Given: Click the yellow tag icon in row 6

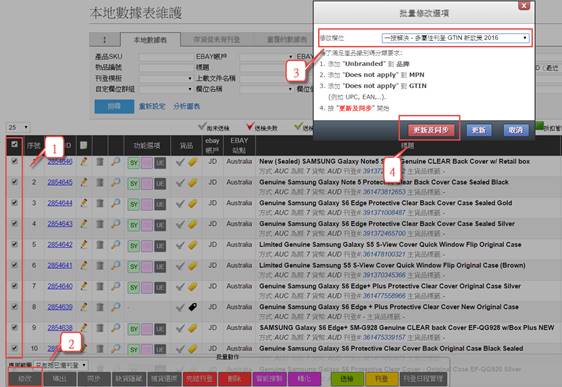Looking at the screenshot, I should coord(192,266).
